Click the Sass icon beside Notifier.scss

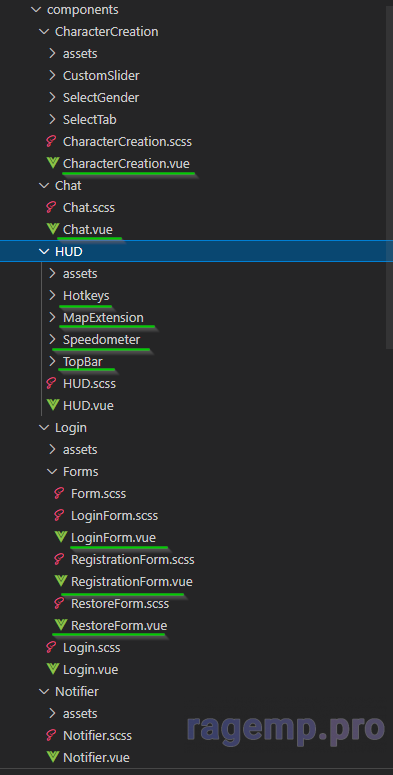tap(51, 735)
